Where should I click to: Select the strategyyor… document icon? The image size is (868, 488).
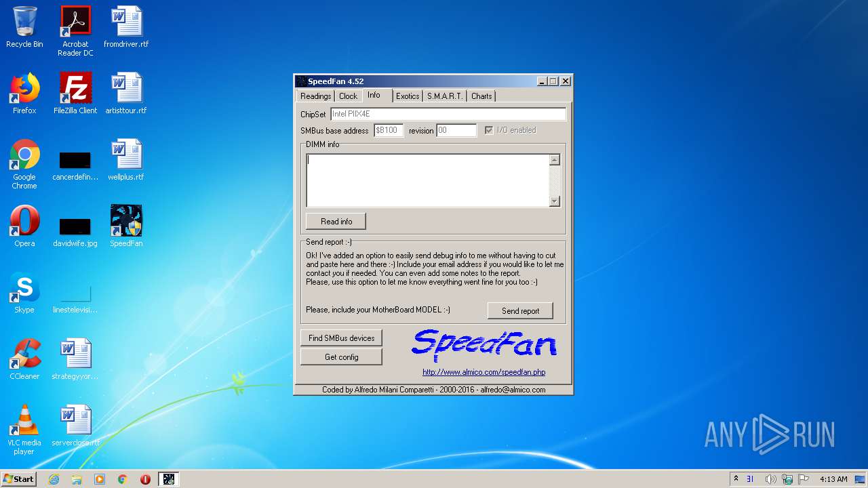(x=75, y=359)
